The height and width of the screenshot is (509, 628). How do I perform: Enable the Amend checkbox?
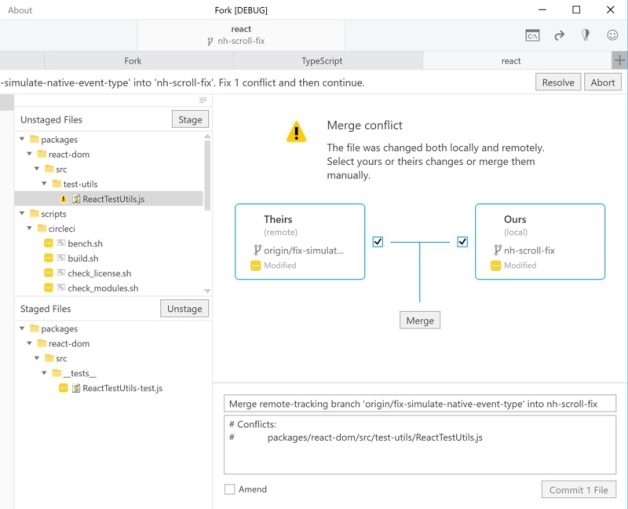[230, 489]
